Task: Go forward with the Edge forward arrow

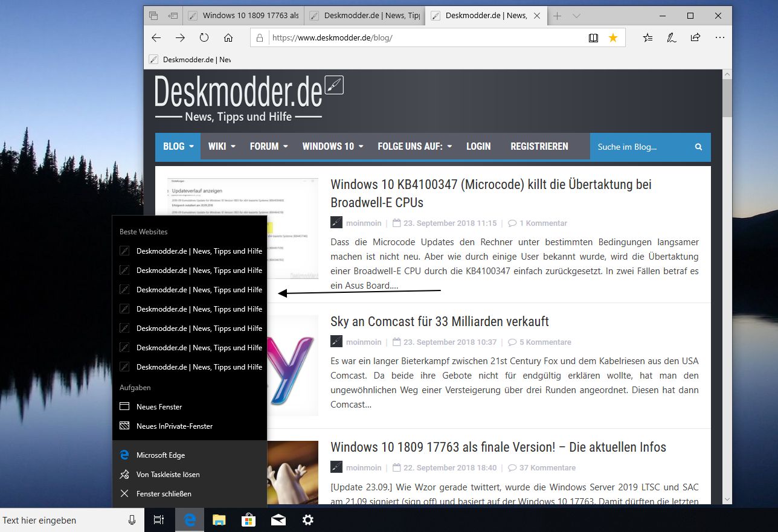Action: click(x=180, y=37)
